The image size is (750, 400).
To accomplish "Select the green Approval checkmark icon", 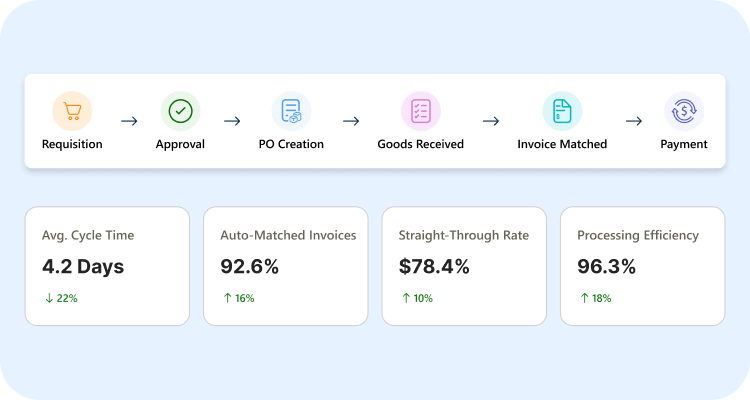I will pyautogui.click(x=180, y=111).
